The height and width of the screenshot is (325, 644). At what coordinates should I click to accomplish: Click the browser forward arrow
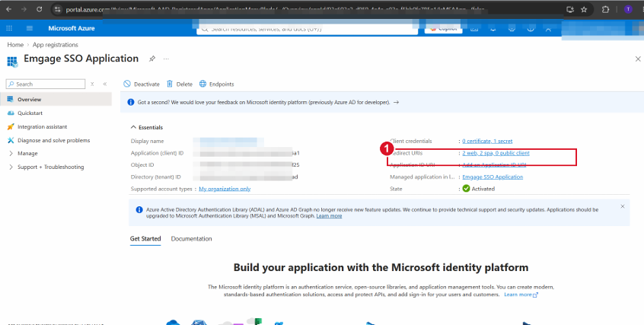(x=24, y=9)
